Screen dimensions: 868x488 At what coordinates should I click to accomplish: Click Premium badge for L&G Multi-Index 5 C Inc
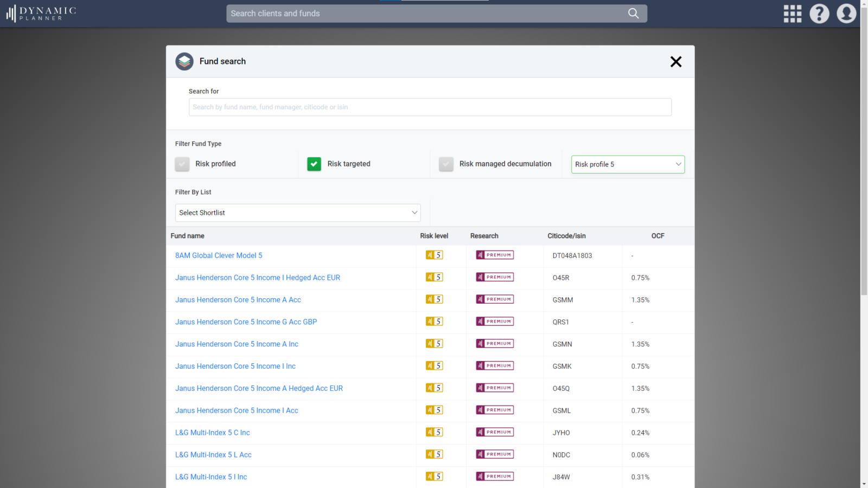pyautogui.click(x=495, y=432)
